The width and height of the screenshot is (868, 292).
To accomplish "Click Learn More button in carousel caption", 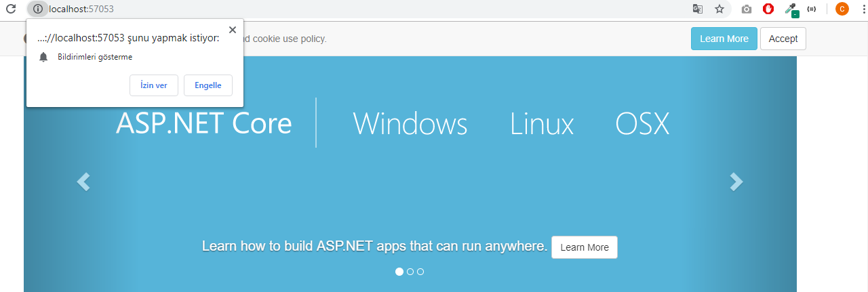I will (585, 247).
